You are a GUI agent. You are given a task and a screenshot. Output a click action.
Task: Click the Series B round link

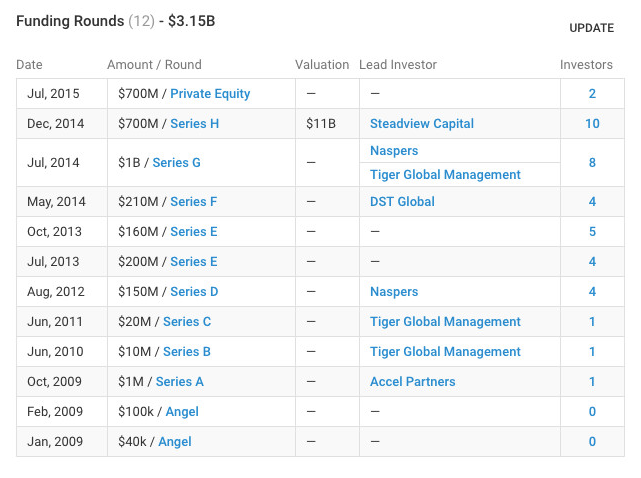point(187,352)
